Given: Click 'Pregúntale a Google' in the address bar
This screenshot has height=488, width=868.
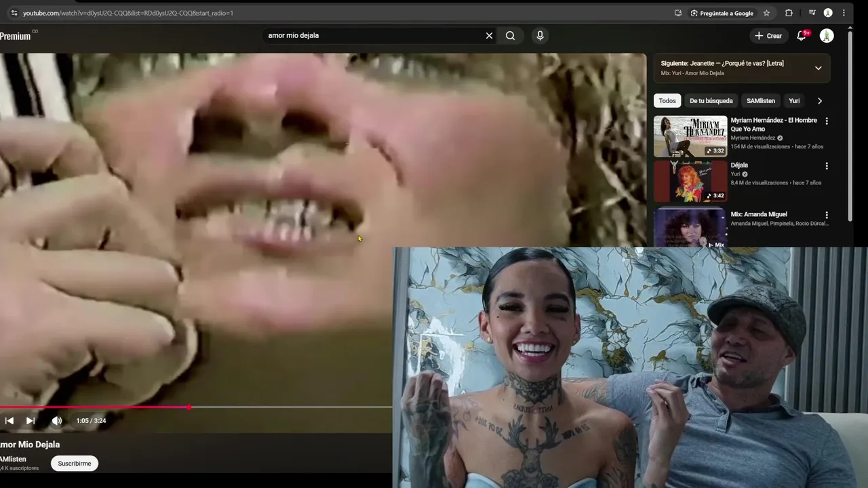Looking at the screenshot, I should point(722,13).
